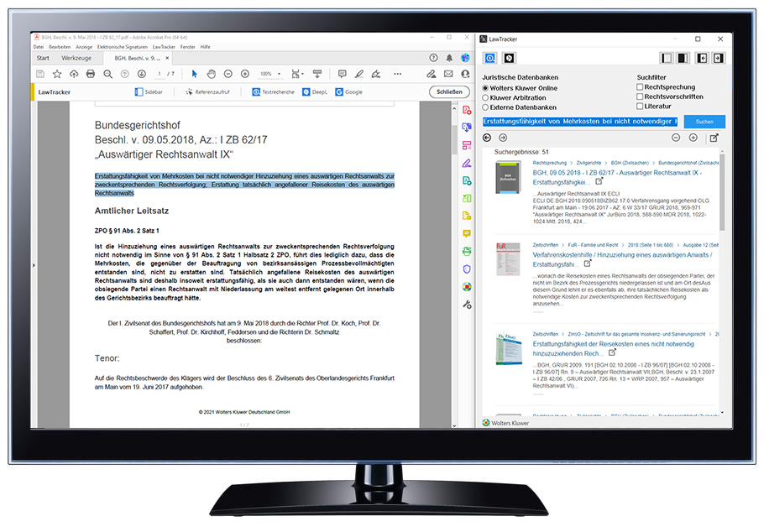Bookmark file with the star icon
Image resolution: width=769 pixels, height=532 pixels.
(x=57, y=74)
